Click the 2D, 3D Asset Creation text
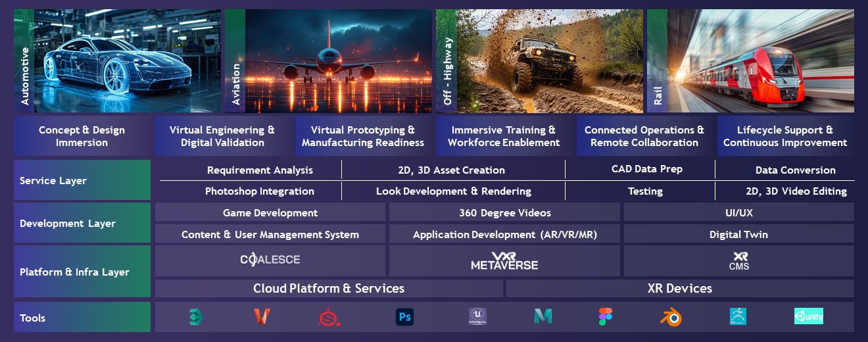Image resolution: width=868 pixels, height=342 pixels. coord(451,170)
